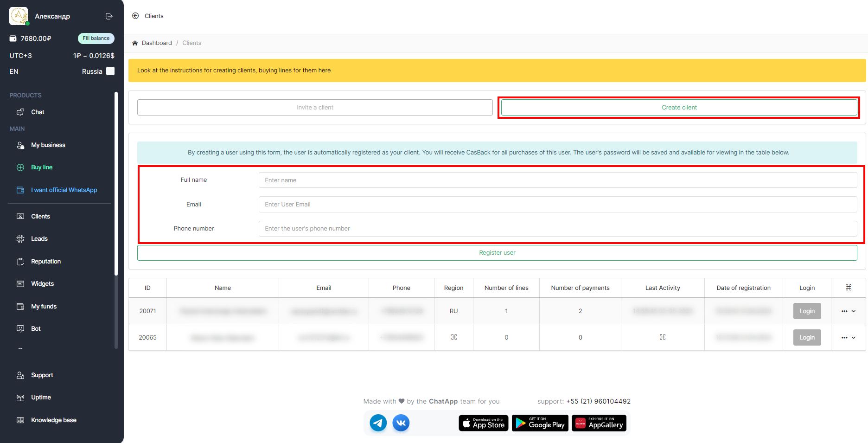
Task: Go to My funds in the sidebar
Action: (44, 306)
